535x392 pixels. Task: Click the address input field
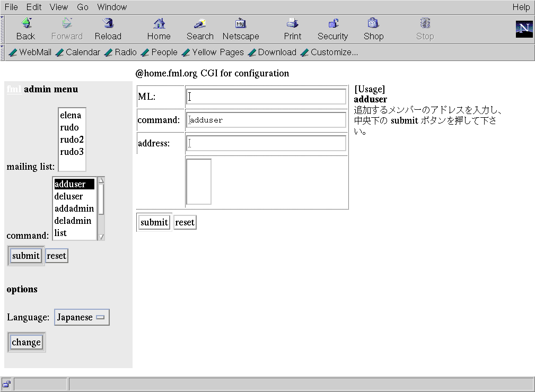tap(266, 143)
